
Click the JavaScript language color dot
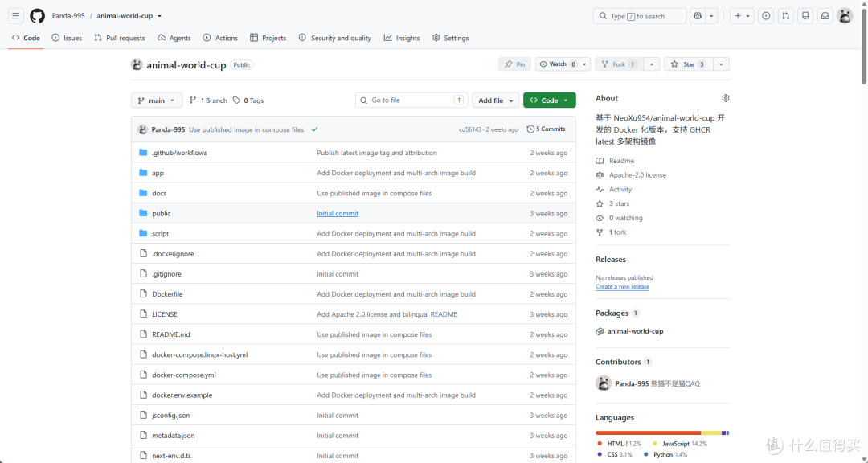click(x=655, y=444)
